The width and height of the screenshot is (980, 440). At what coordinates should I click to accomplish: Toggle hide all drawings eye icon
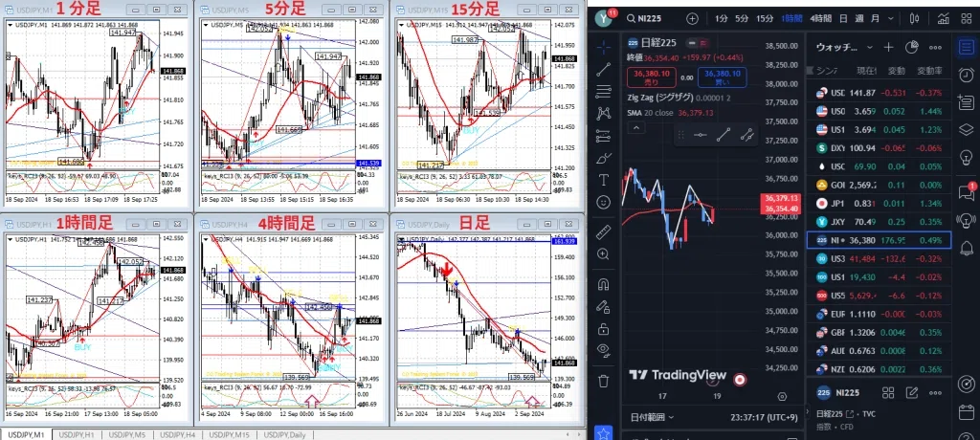click(604, 350)
